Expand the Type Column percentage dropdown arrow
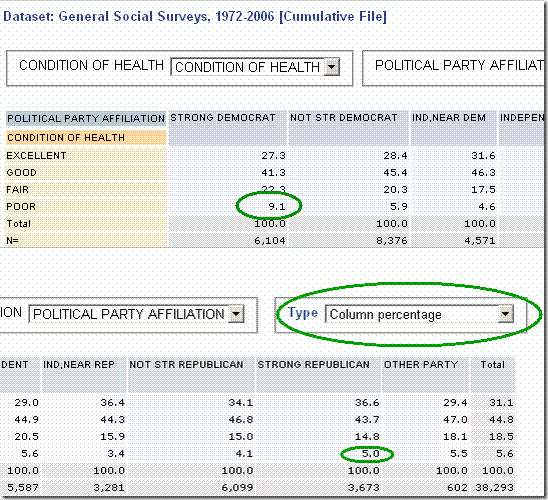The image size is (548, 500). point(505,313)
